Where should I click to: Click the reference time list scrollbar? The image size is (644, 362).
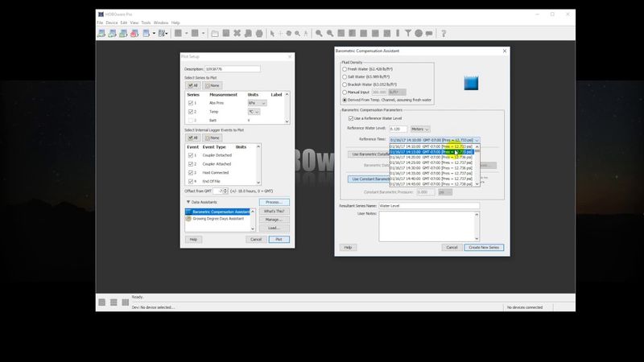pos(477,166)
